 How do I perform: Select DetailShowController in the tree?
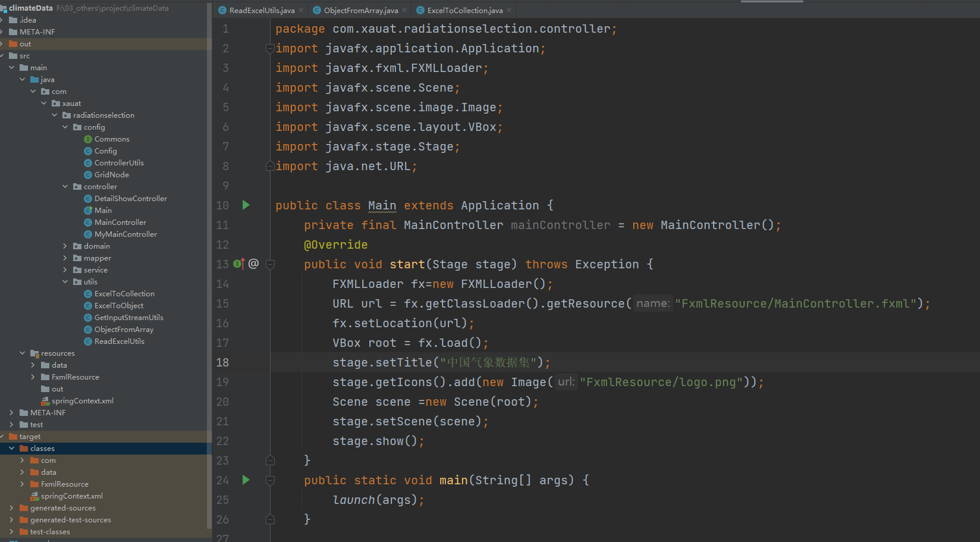pos(130,199)
